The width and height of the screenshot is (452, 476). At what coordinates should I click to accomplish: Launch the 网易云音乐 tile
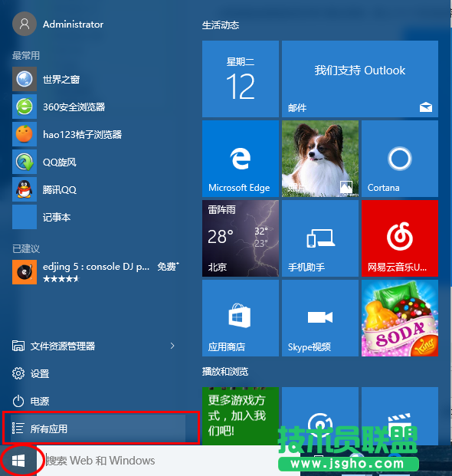[x=400, y=238]
